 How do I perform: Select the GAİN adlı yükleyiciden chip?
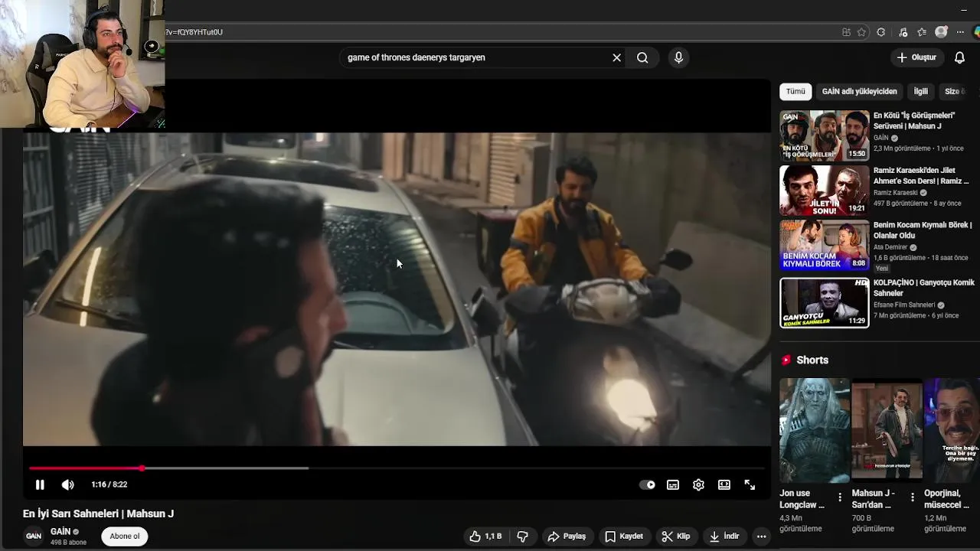tap(859, 91)
